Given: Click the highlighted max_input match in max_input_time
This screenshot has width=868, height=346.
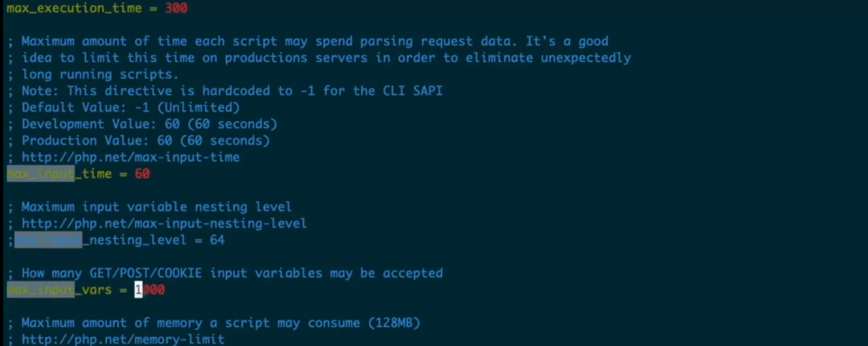Looking at the screenshot, I should (41, 173).
